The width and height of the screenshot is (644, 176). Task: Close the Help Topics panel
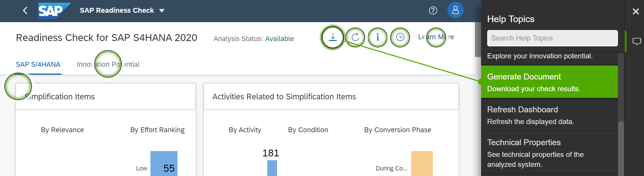pyautogui.click(x=636, y=11)
